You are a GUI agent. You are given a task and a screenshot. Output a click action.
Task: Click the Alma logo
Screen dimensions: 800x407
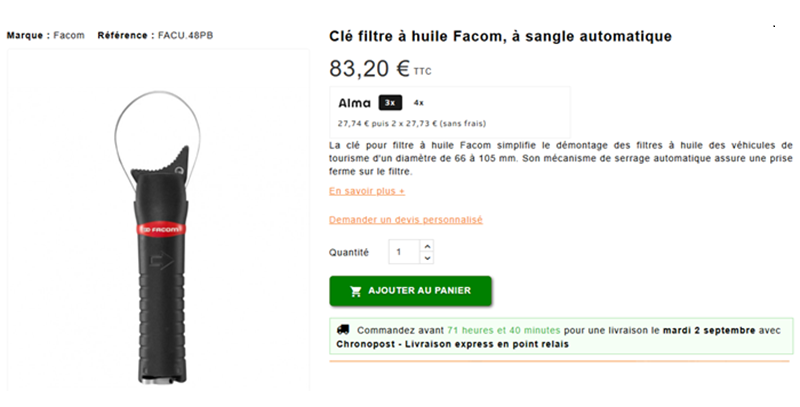coord(354,103)
